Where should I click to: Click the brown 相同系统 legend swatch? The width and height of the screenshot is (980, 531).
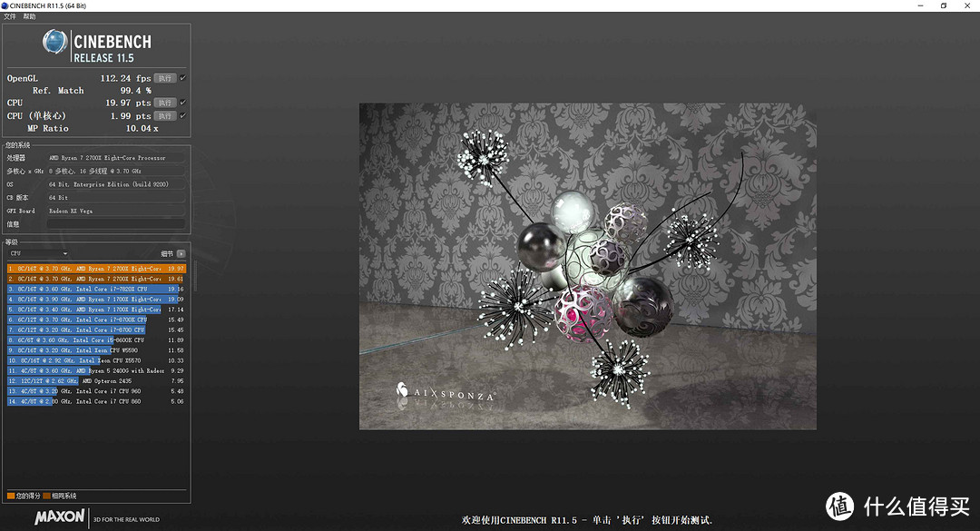(x=47, y=496)
